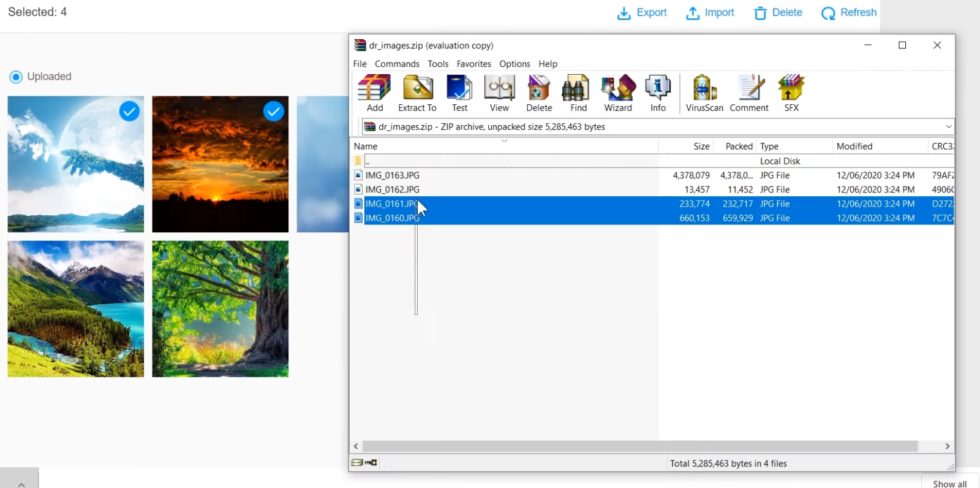Click the 12/06/2020 date of IMG_0162.JPG
Image resolution: width=980 pixels, height=488 pixels.
[x=875, y=189]
